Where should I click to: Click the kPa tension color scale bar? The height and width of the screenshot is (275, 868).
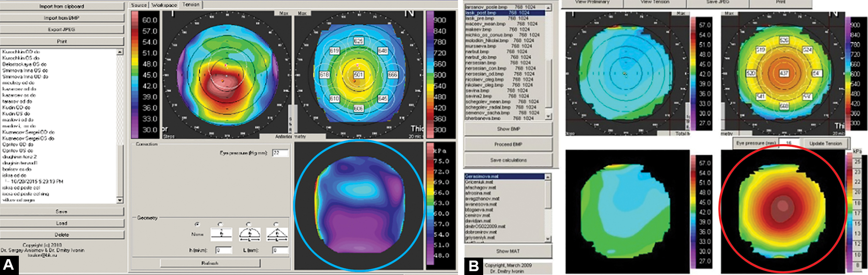[x=430, y=207]
